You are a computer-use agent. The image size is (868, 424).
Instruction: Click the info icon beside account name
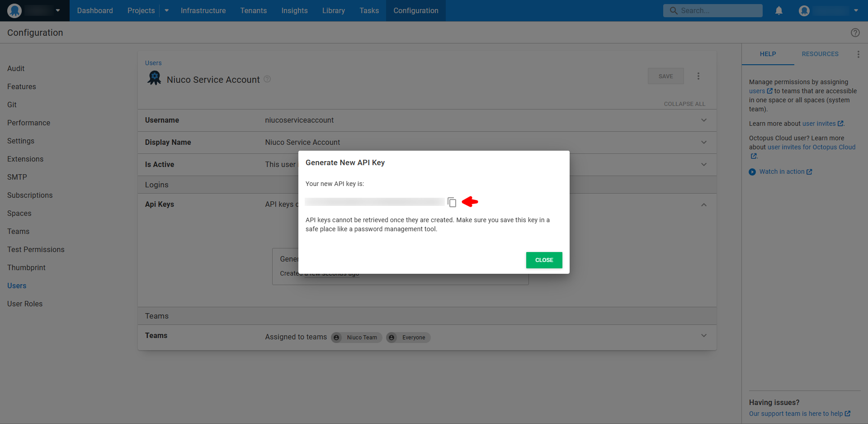[x=267, y=79]
